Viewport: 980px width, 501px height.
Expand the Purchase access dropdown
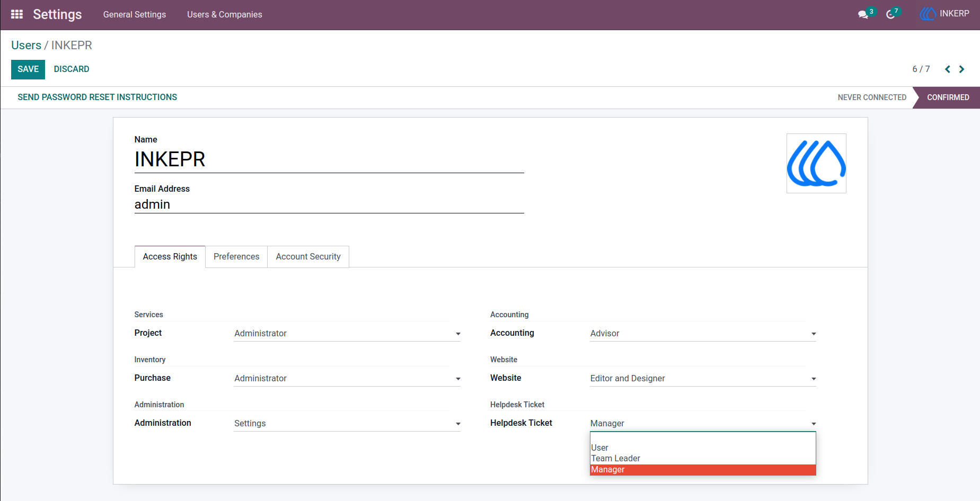coord(347,378)
